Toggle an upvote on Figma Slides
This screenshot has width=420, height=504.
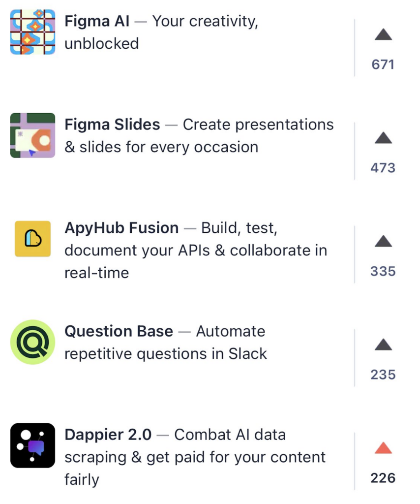pyautogui.click(x=382, y=139)
